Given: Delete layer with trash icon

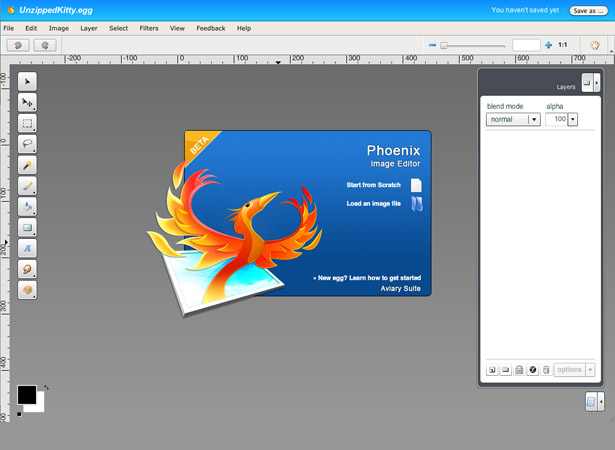Looking at the screenshot, I should click(x=546, y=370).
